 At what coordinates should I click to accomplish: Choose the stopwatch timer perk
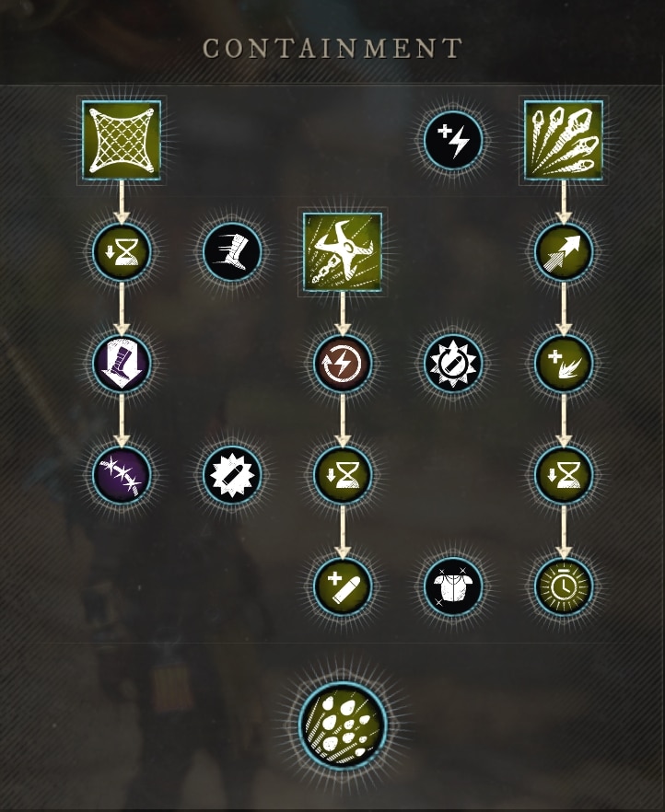564,586
